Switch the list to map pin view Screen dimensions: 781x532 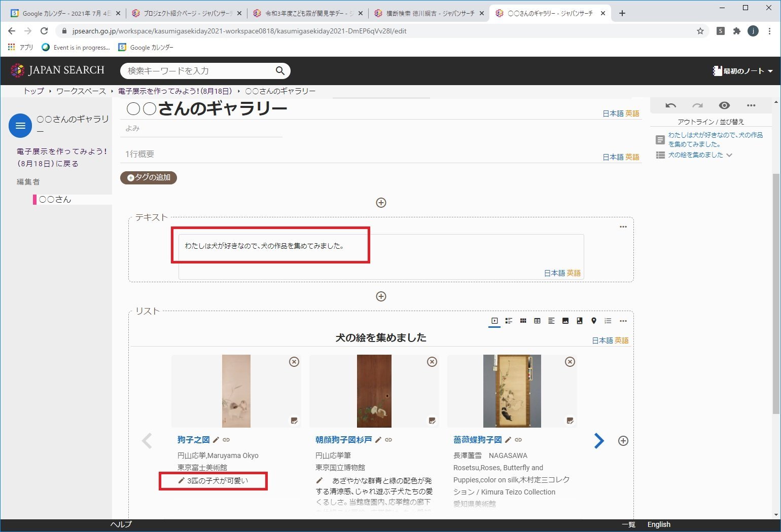coord(594,321)
